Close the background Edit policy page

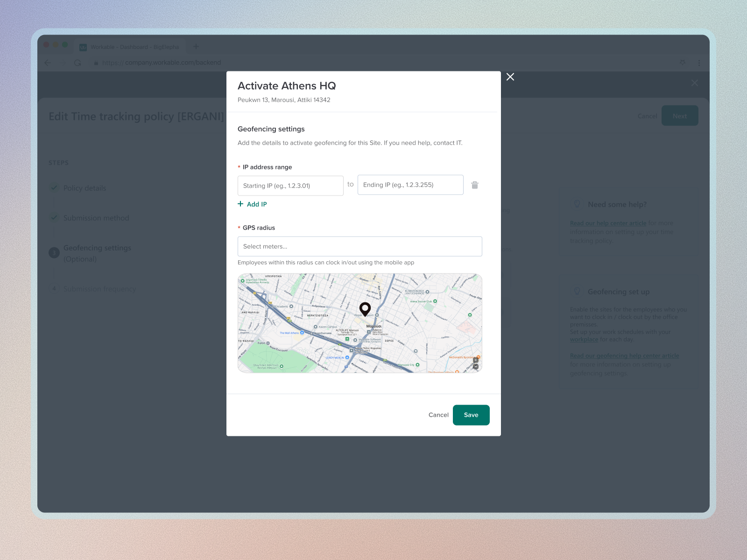695,83
